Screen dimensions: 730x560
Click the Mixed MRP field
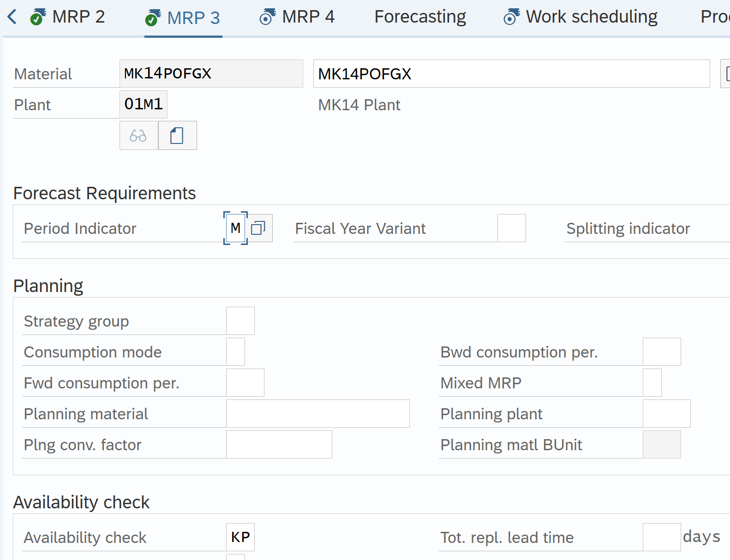click(652, 383)
